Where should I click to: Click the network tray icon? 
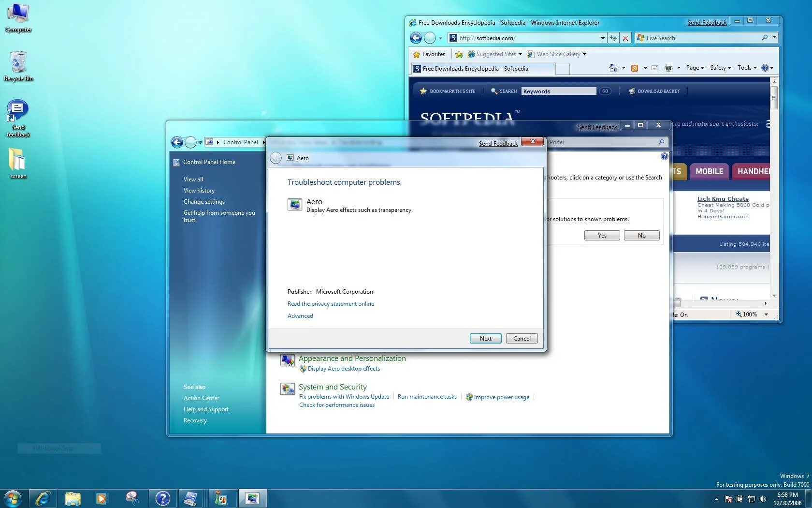point(751,499)
